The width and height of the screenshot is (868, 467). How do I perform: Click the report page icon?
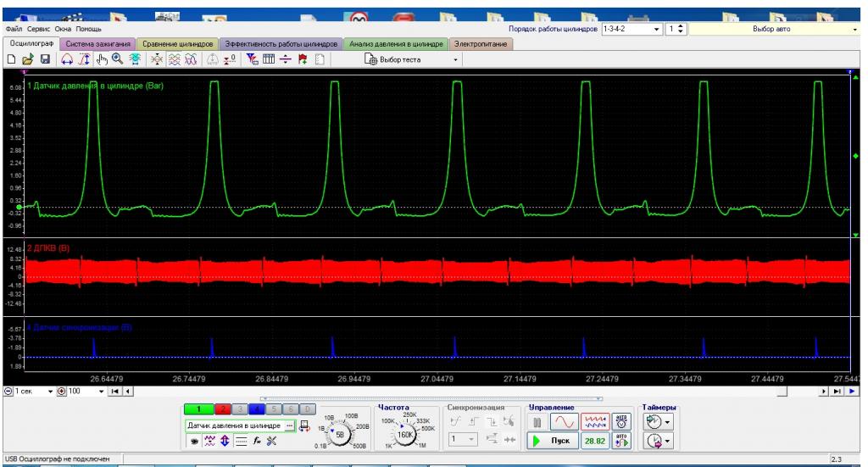coord(320,59)
